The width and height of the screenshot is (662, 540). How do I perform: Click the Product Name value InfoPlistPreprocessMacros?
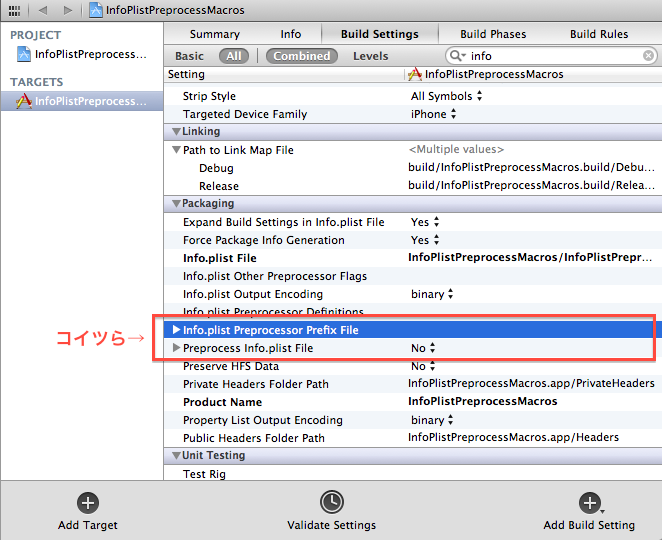coord(483,402)
